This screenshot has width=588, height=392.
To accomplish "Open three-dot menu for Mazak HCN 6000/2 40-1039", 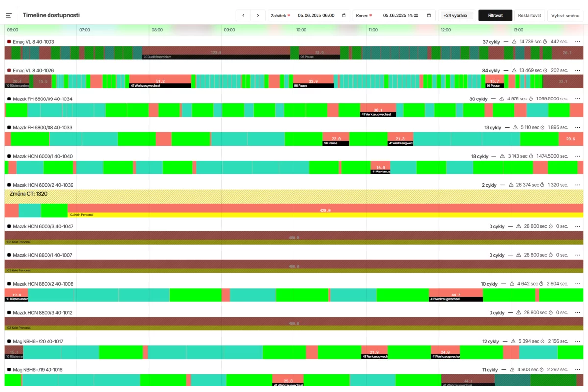I will (577, 185).
